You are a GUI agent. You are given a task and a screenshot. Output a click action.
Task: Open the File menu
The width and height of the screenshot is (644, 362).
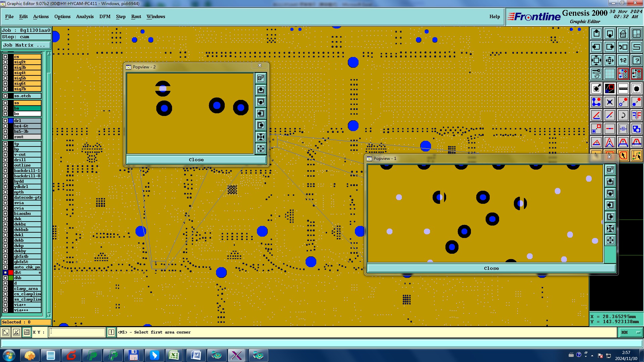(9, 16)
